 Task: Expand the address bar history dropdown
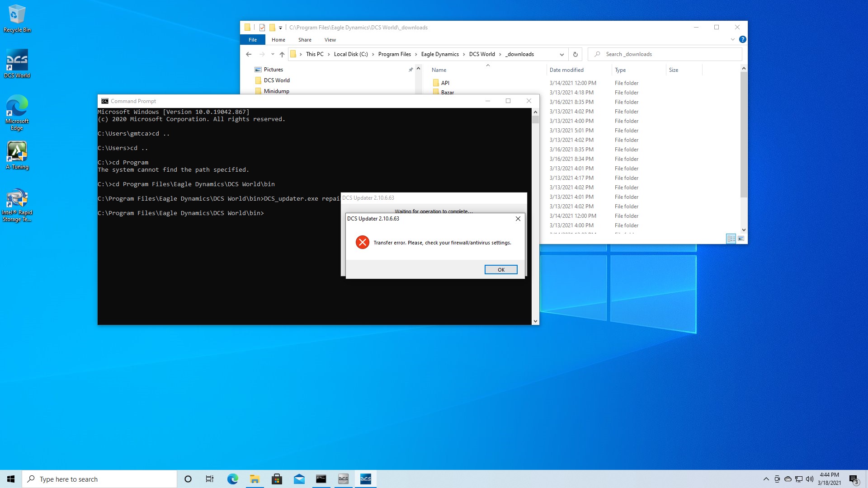561,54
